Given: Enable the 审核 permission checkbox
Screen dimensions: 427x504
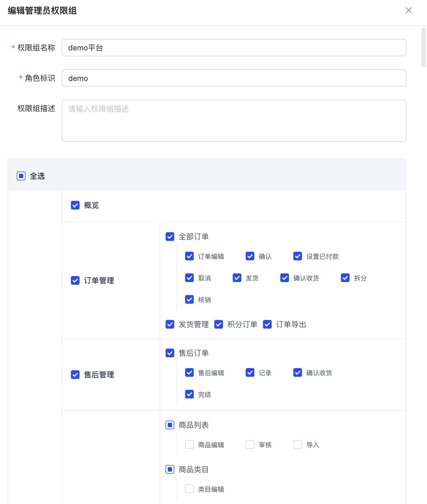Looking at the screenshot, I should pyautogui.click(x=250, y=444).
